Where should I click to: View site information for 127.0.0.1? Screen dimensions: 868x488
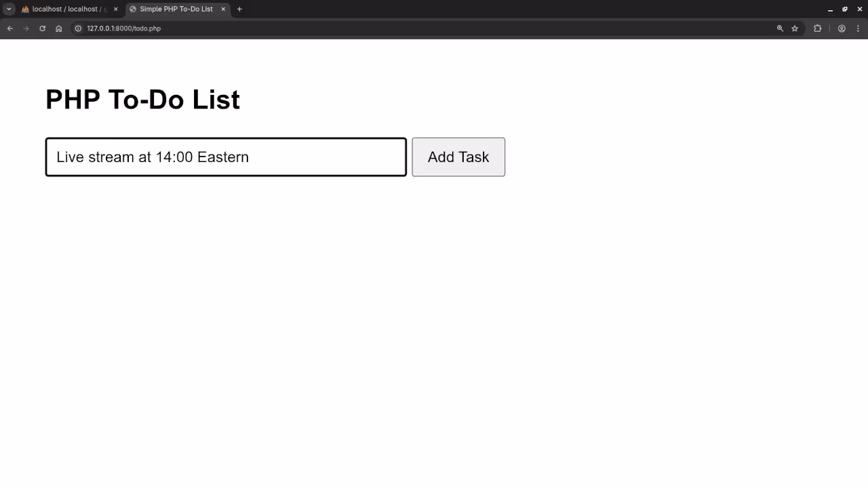78,28
